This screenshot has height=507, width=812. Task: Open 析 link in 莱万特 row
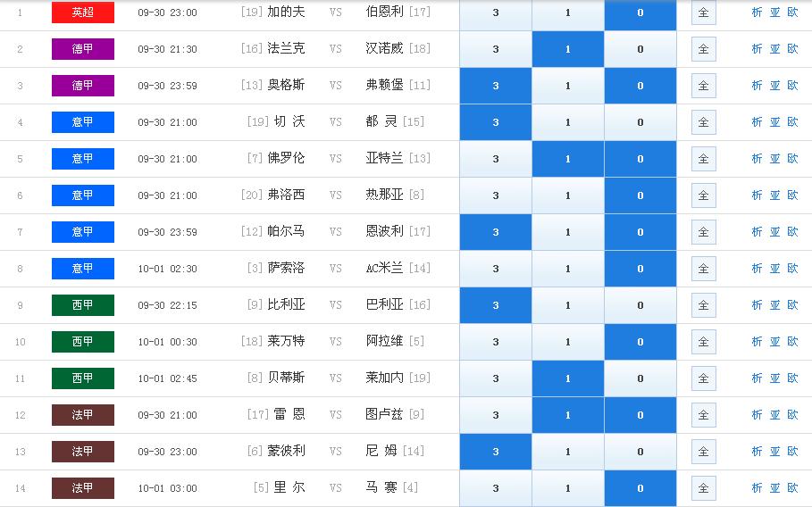(x=757, y=342)
